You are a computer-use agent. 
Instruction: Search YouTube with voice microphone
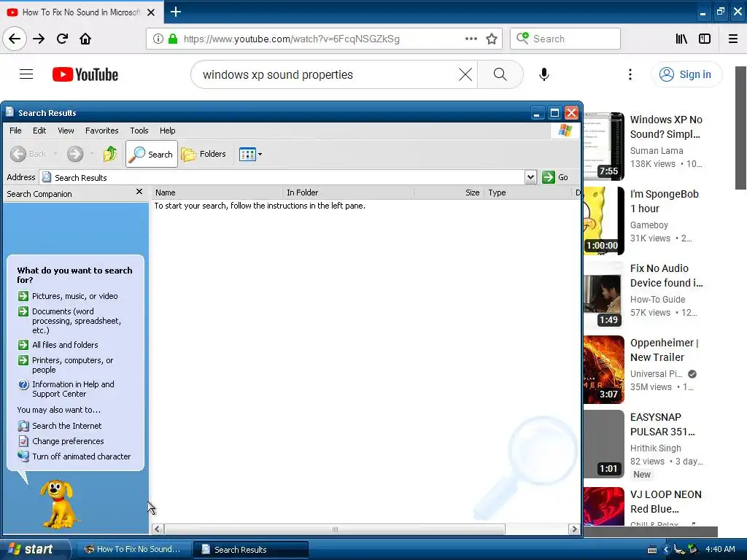coord(544,74)
